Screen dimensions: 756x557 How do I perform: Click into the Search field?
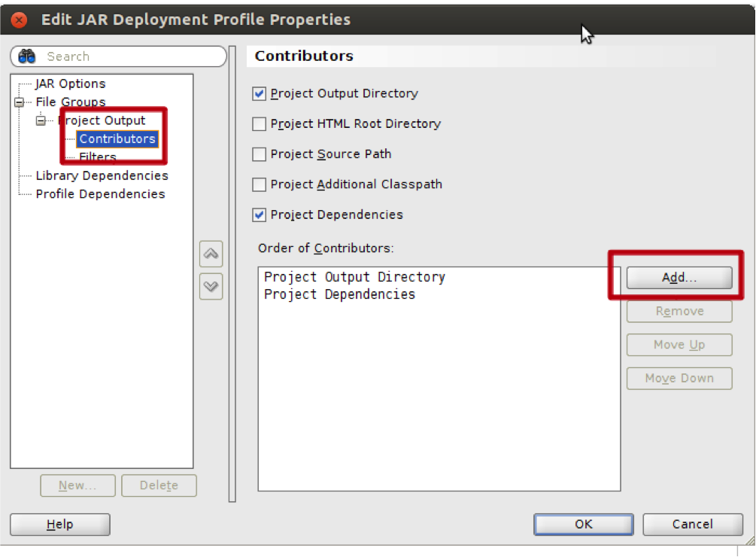(x=118, y=56)
